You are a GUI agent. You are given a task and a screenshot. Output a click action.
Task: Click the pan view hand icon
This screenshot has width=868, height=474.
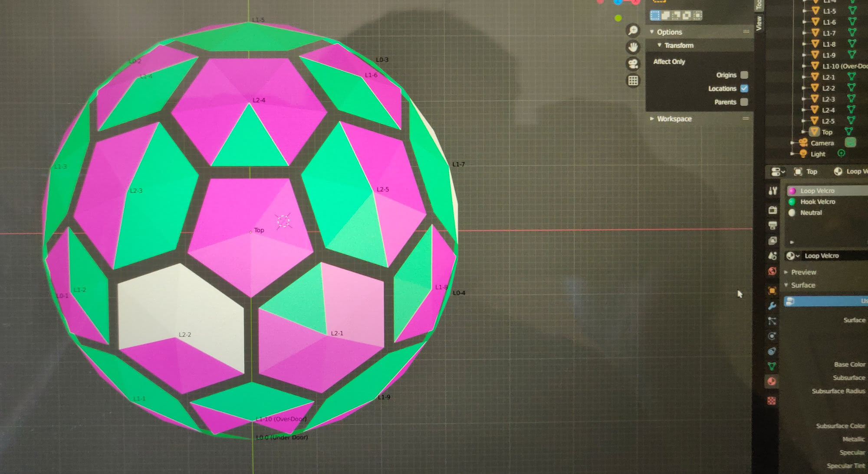point(633,47)
